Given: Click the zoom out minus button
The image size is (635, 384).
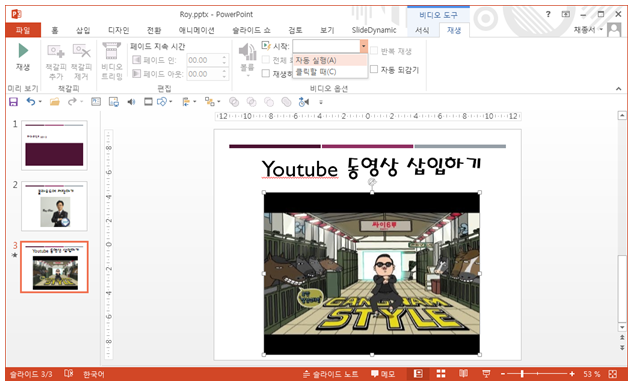Looking at the screenshot, I should coord(503,373).
